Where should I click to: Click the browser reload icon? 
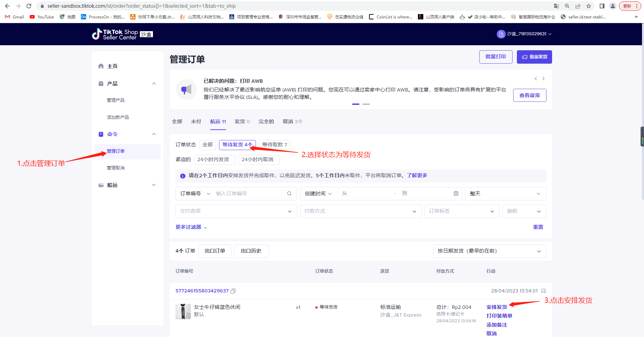[29, 6]
